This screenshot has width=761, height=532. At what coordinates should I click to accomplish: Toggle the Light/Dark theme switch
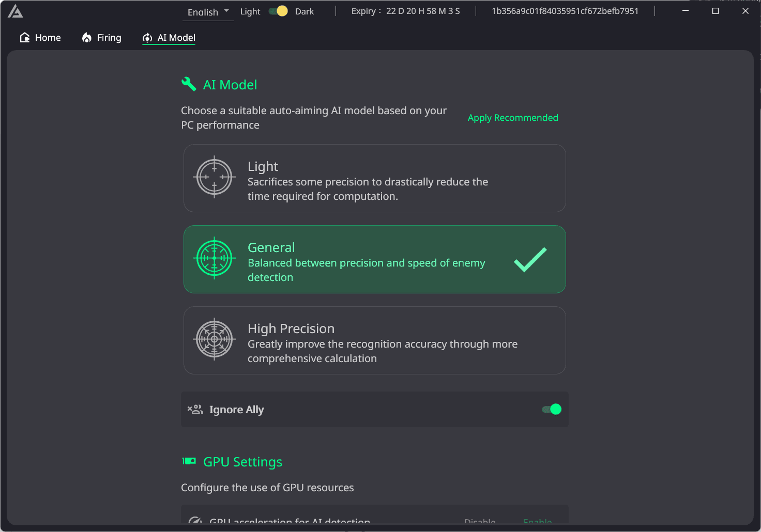click(278, 11)
